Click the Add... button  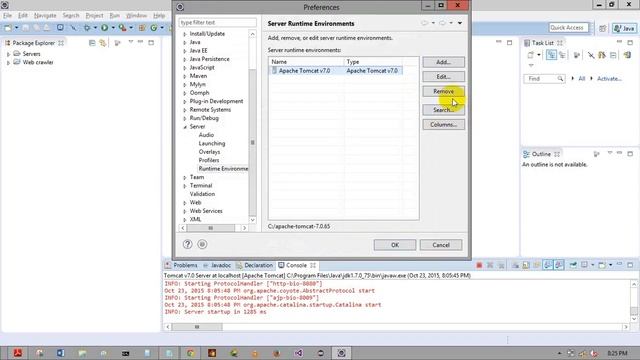click(x=443, y=62)
